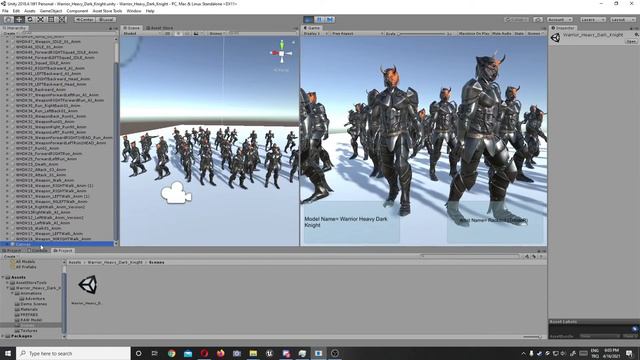Open the Component menu
Image resolution: width=640 pixels, height=360 pixels.
(x=77, y=11)
